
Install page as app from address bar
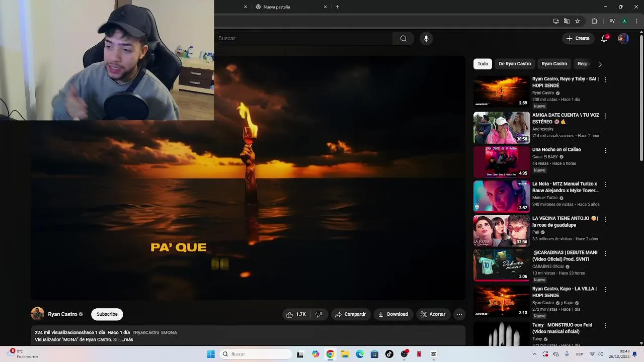[556, 21]
